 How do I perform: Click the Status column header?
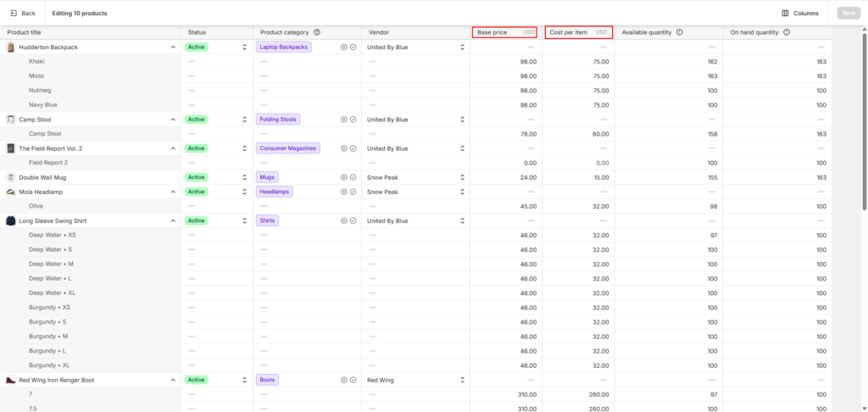[216, 33]
